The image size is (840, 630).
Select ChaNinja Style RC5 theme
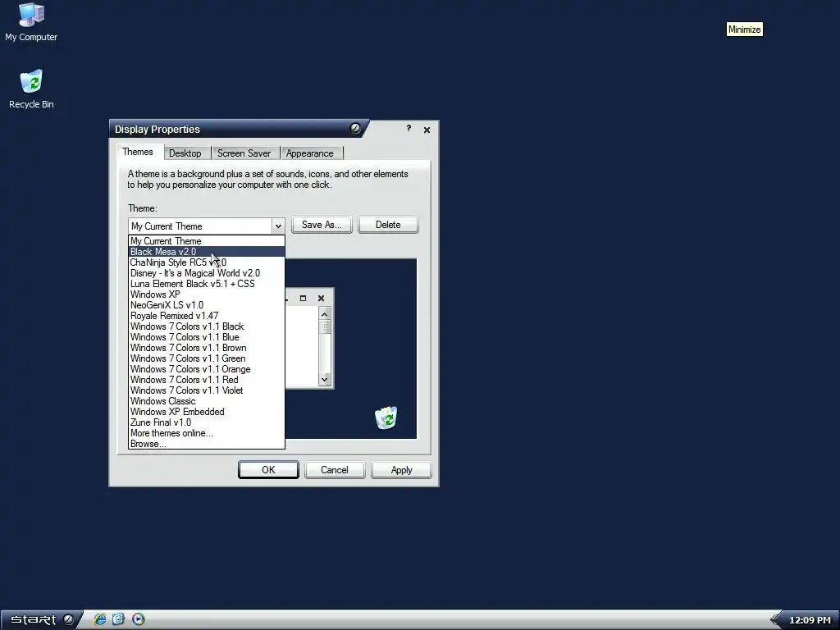(206, 262)
